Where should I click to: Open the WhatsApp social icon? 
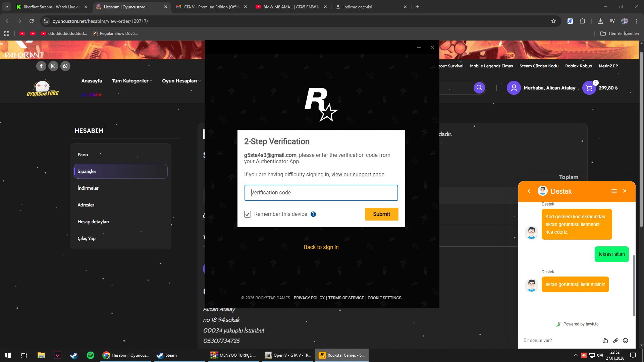point(65,66)
